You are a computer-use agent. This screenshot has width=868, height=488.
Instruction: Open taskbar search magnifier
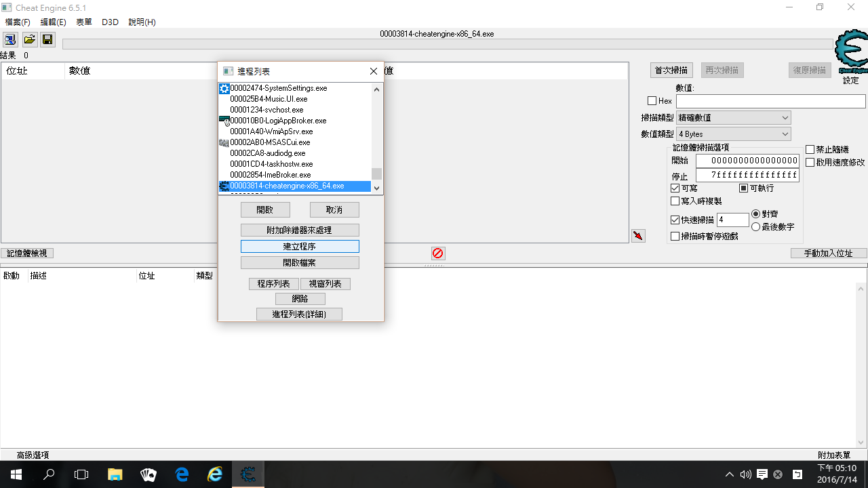[49, 474]
